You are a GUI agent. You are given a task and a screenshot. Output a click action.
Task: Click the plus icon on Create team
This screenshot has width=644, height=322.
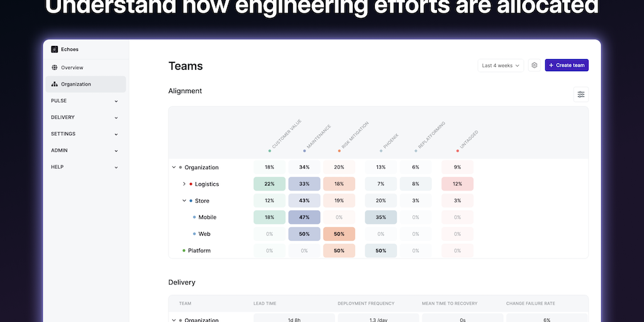[552, 65]
